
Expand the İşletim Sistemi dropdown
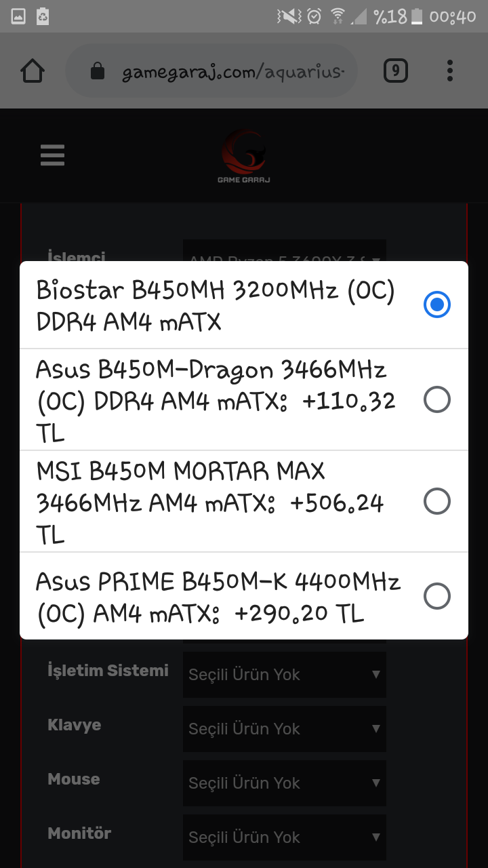284,675
